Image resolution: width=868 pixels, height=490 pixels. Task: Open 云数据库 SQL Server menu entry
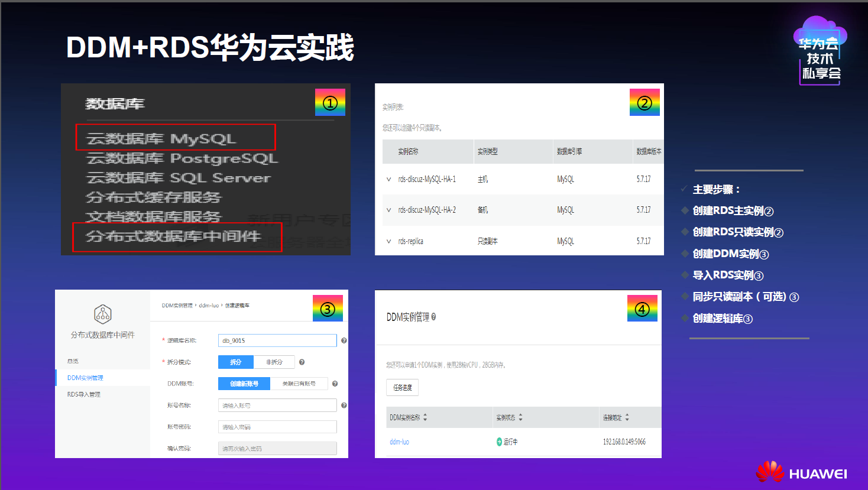pos(179,178)
